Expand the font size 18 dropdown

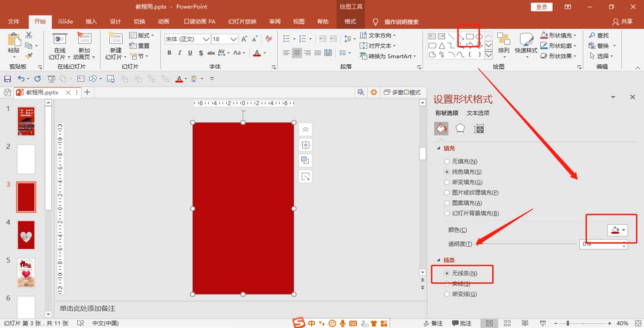tap(233, 39)
